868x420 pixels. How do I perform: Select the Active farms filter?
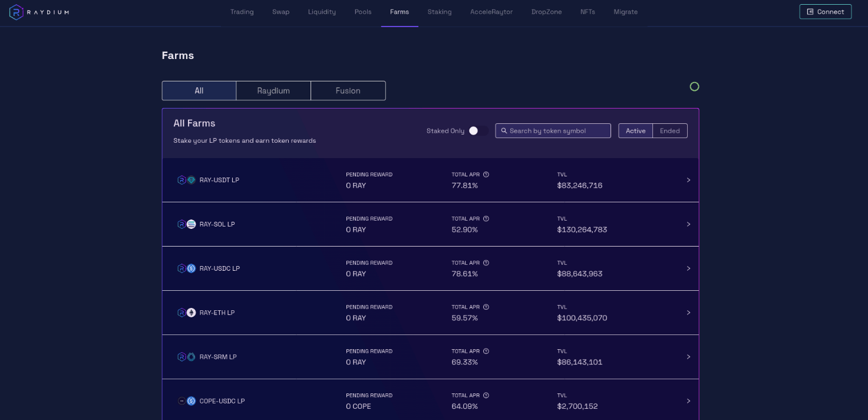[x=635, y=131]
